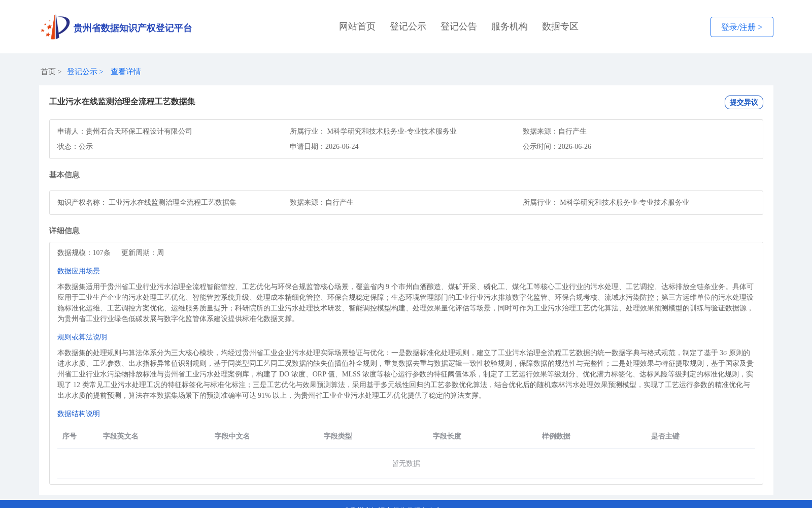Click 申请日期：2026-06-24
The width and height of the screenshot is (812, 508).
click(x=324, y=146)
